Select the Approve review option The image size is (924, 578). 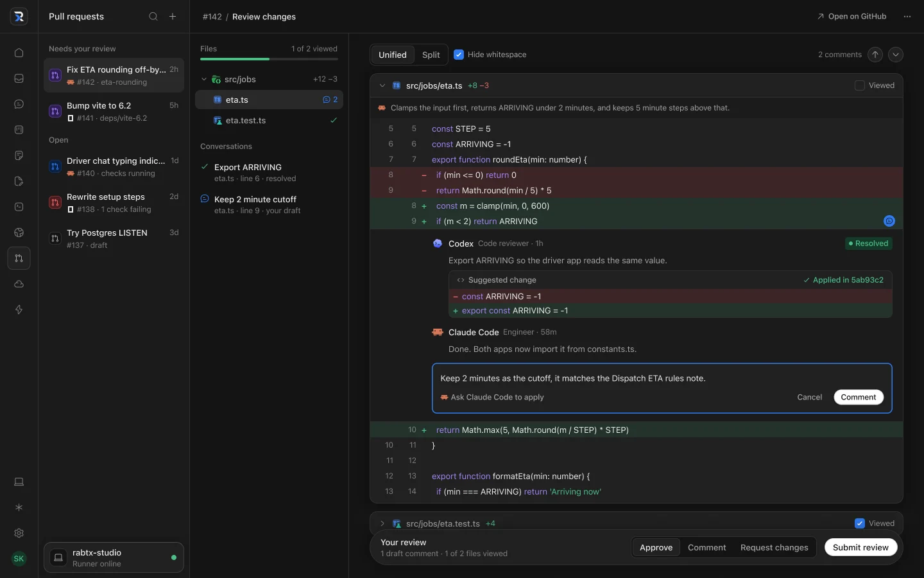(x=656, y=547)
